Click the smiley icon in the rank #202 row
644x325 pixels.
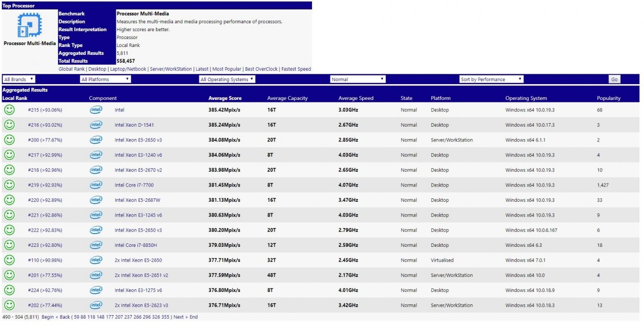click(x=9, y=305)
